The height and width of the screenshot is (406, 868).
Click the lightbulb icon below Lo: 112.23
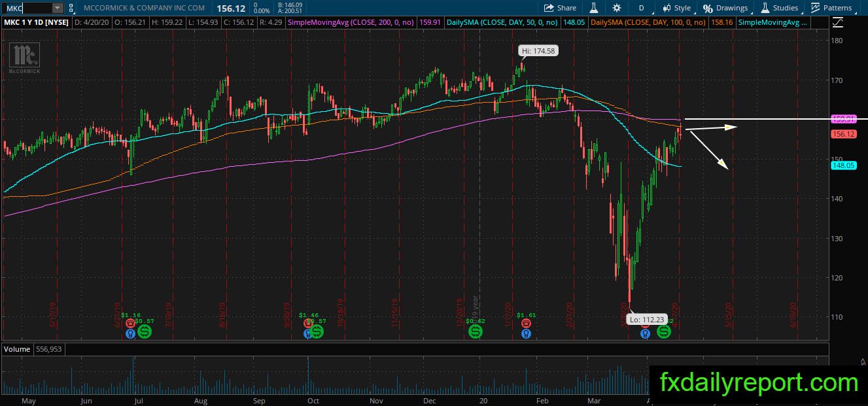pyautogui.click(x=645, y=333)
